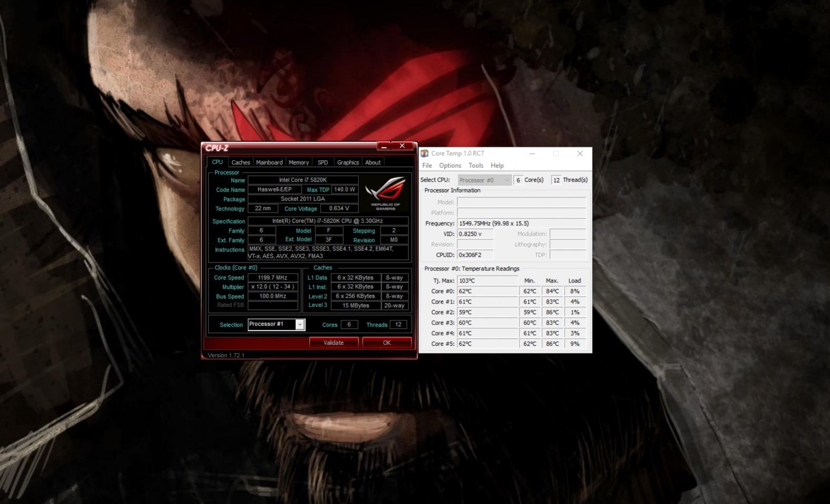Image resolution: width=830 pixels, height=504 pixels.
Task: Switch to the Graphics tab in CPU-Z
Action: tap(348, 163)
